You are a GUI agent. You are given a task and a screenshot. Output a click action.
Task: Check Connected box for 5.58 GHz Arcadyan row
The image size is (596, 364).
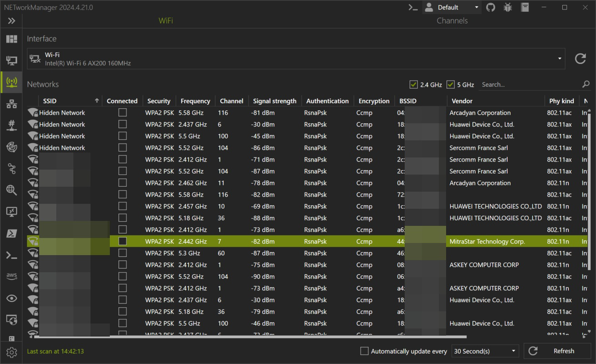122,112
